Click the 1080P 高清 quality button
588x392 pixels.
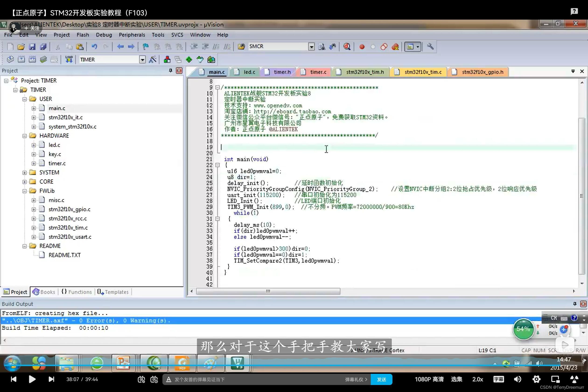tap(429, 379)
